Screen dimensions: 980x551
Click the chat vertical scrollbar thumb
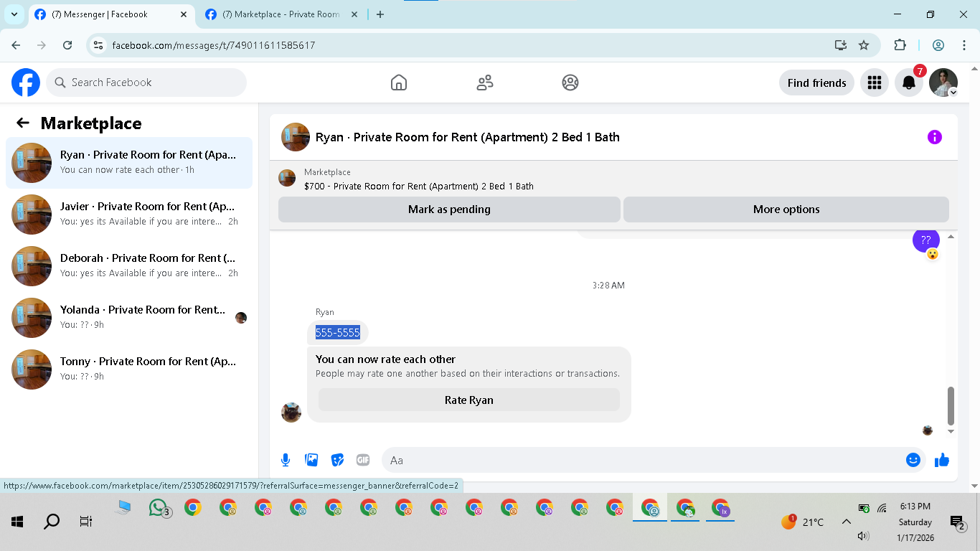(951, 406)
